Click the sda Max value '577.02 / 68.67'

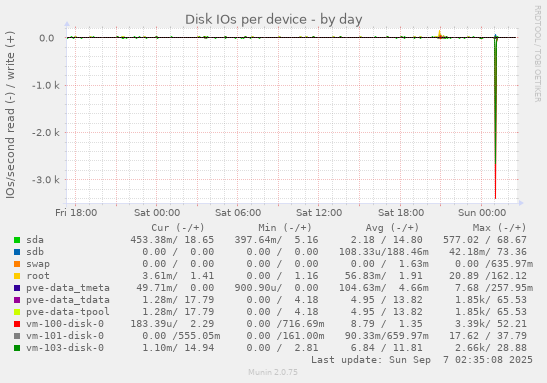pos(485,240)
